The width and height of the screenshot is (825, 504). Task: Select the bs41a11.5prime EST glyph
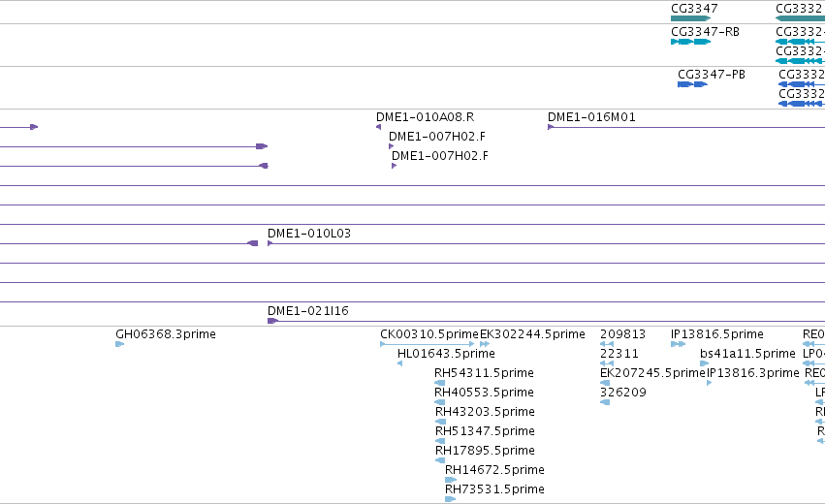pos(705,363)
